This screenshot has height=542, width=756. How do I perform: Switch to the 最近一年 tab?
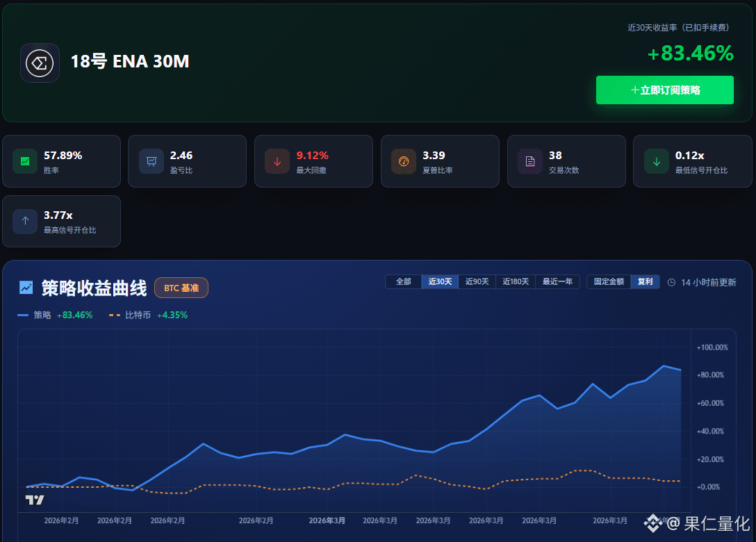click(x=557, y=281)
